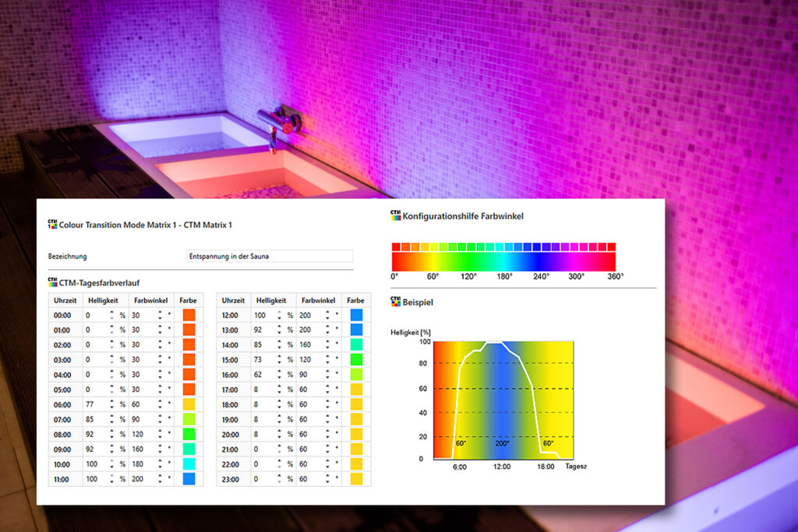
Task: Increase the Helligkeit value at 06:00
Action: coord(111,402)
